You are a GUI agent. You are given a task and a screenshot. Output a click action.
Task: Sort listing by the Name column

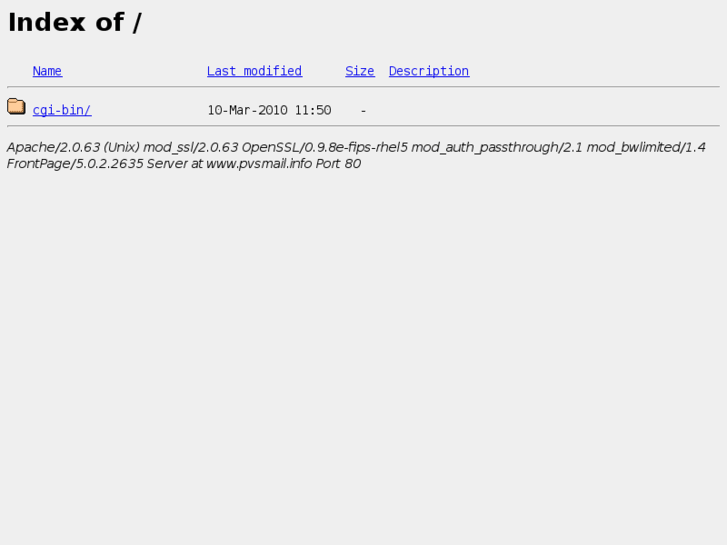click(x=47, y=71)
